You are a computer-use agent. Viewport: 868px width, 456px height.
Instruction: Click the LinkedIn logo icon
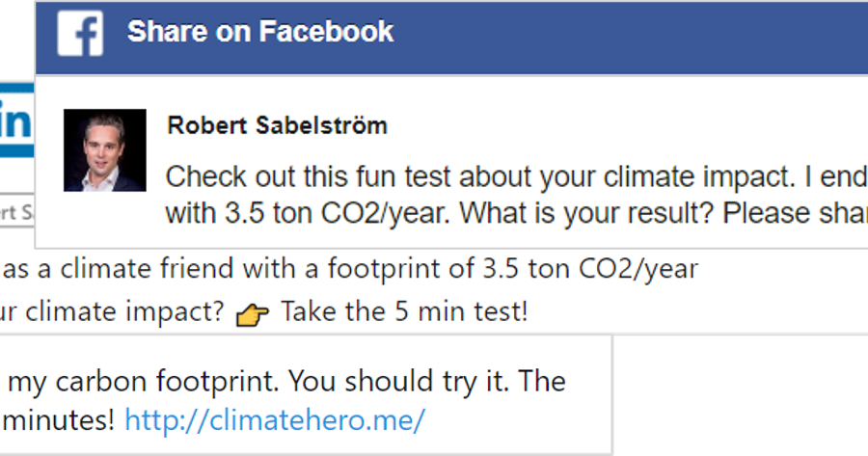tap(16, 122)
